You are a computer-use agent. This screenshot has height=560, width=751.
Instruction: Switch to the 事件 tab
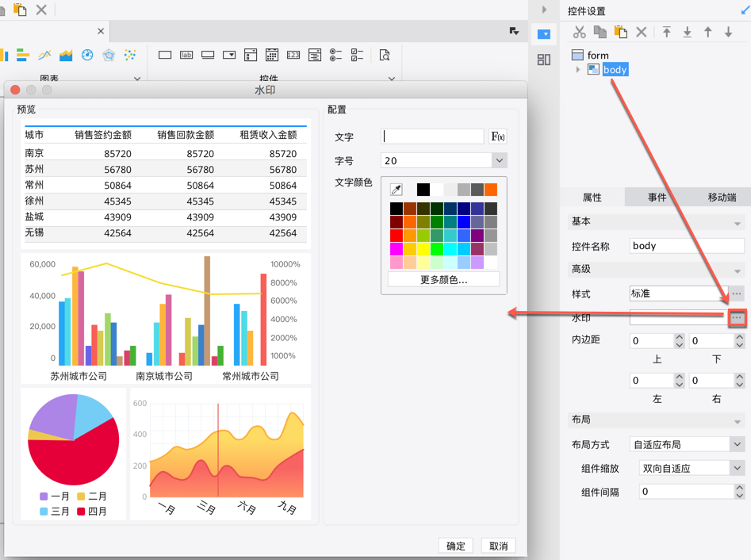click(x=657, y=198)
